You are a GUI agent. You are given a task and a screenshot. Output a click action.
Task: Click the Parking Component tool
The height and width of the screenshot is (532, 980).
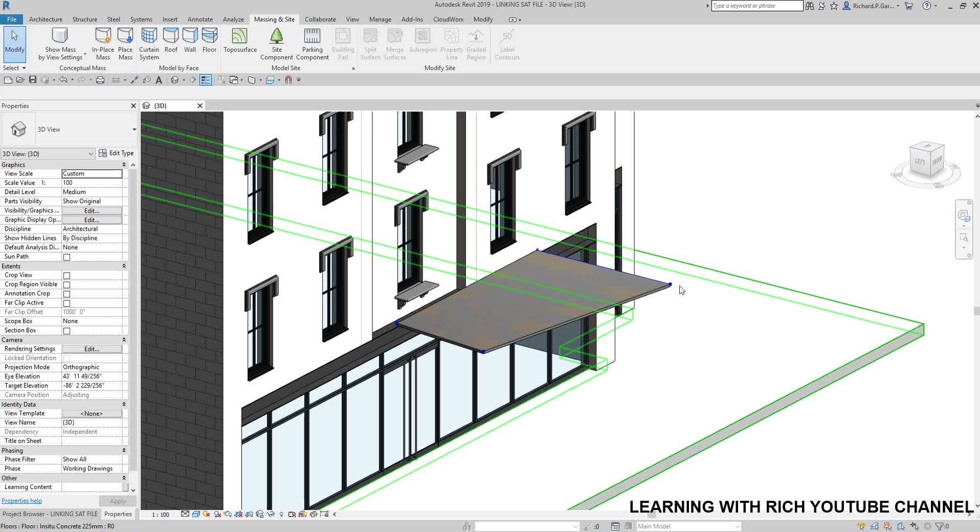click(312, 44)
